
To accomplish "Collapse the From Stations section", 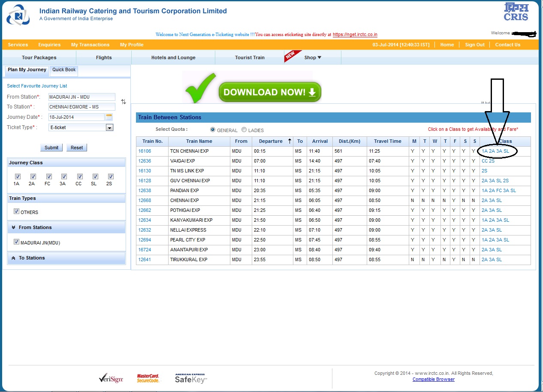I will tap(66, 227).
